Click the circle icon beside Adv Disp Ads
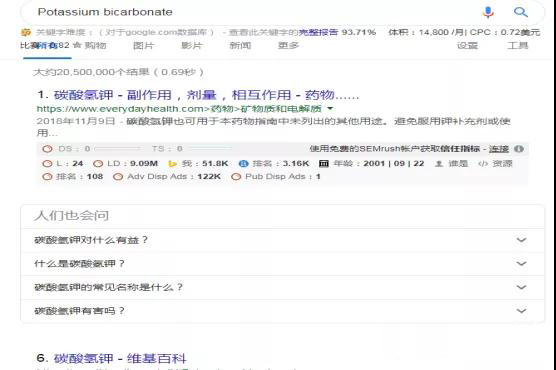This screenshot has height=370, width=556. tap(118, 177)
